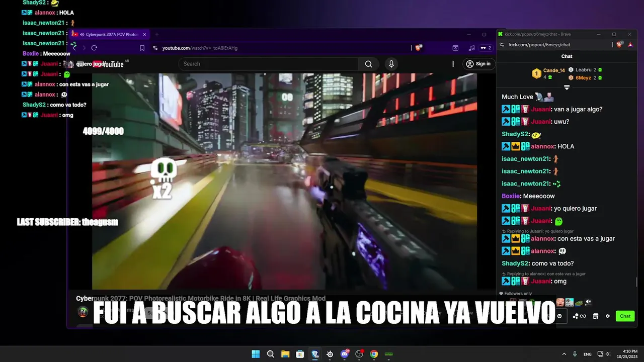Toggle the muted speaker emote sound icon

coord(589,302)
